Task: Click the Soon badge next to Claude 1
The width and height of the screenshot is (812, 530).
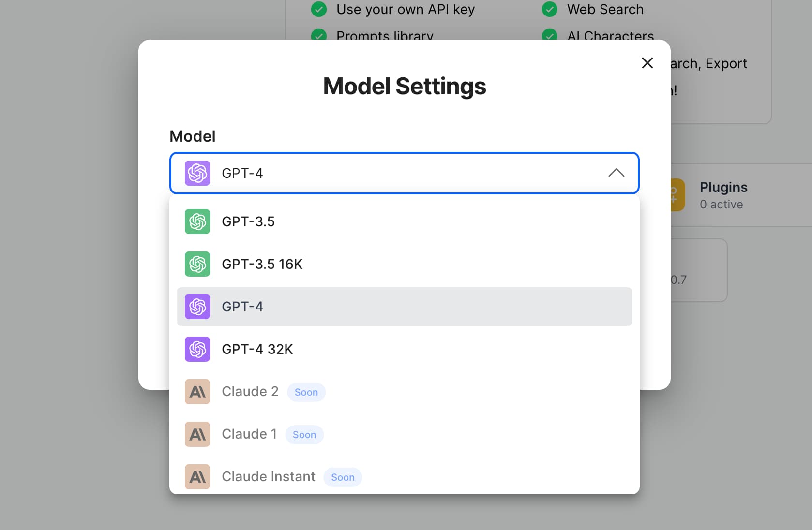Action: point(304,435)
